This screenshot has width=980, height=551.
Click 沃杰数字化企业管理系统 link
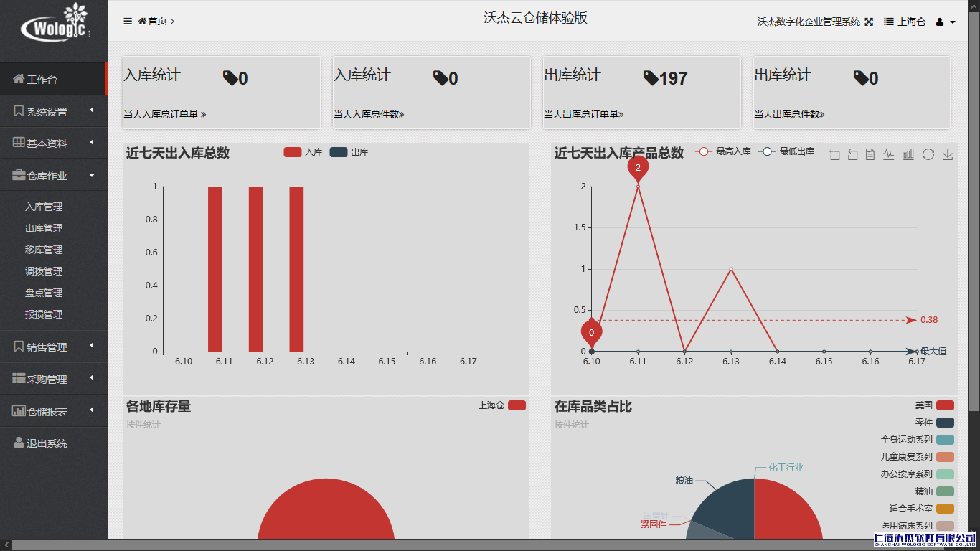pos(809,22)
